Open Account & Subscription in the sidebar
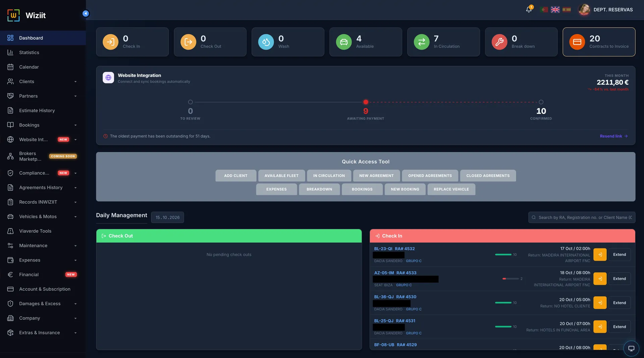644x358 pixels. coord(43,289)
